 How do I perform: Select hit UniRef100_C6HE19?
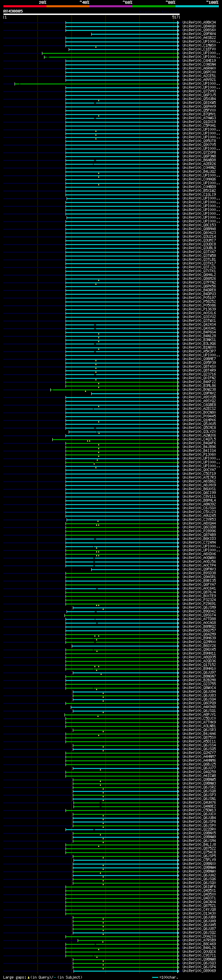coord(199,60)
